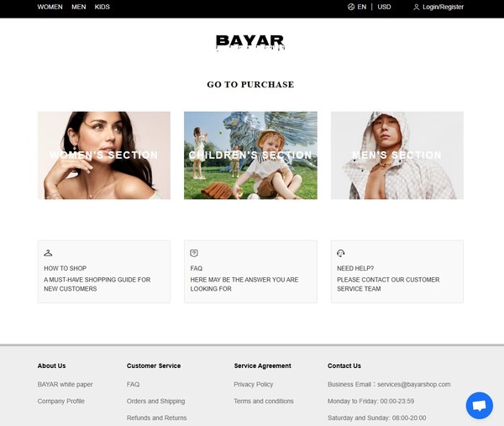Image resolution: width=504 pixels, height=426 pixels.
Task: Open the KIDS menu
Action: [102, 7]
